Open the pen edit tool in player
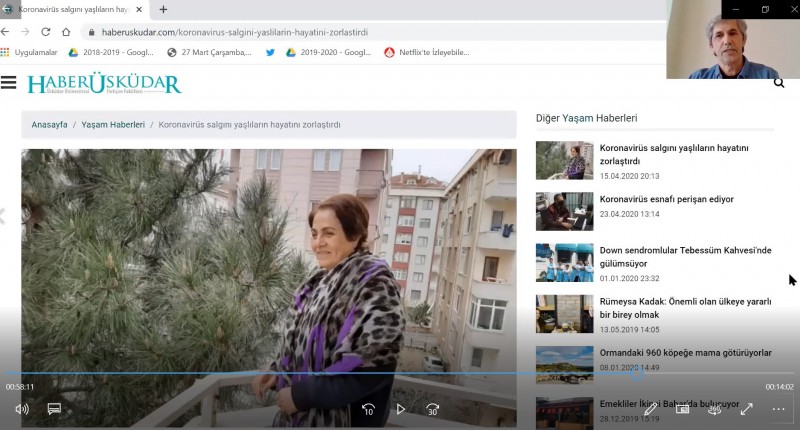Screen dimensions: 800x430 tap(651, 409)
